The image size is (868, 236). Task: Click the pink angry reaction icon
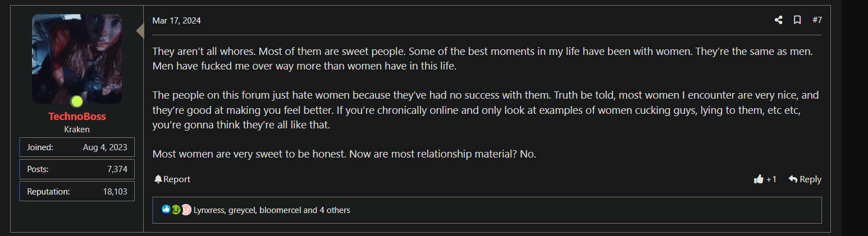186,210
